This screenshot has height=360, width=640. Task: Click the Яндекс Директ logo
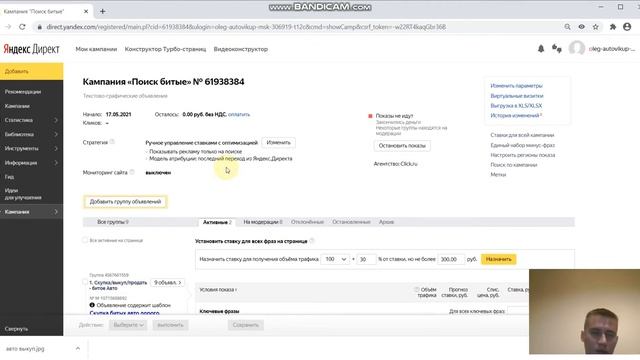coord(31,49)
